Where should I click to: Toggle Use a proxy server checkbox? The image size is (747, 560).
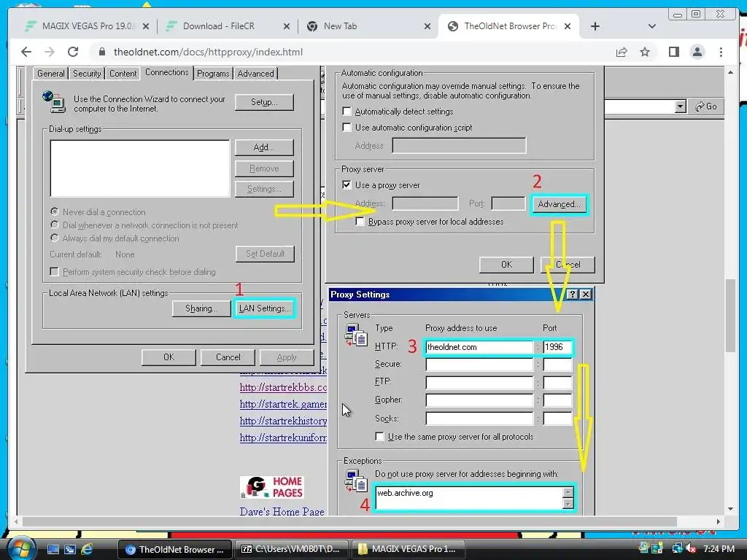[x=347, y=184]
